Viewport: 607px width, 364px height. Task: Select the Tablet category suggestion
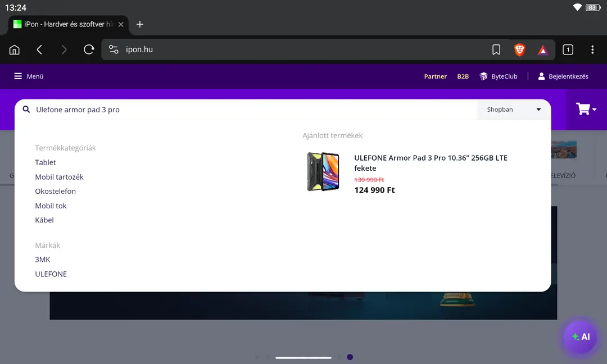(46, 162)
